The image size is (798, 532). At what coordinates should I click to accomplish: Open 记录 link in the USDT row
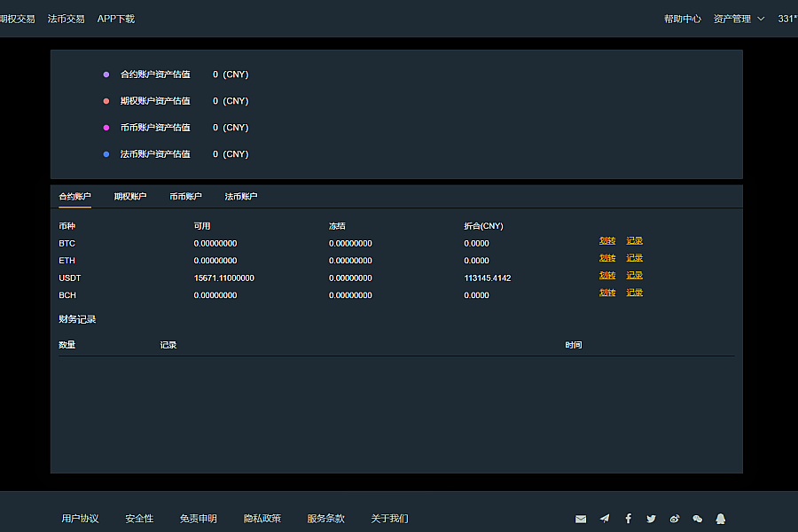pyautogui.click(x=635, y=276)
